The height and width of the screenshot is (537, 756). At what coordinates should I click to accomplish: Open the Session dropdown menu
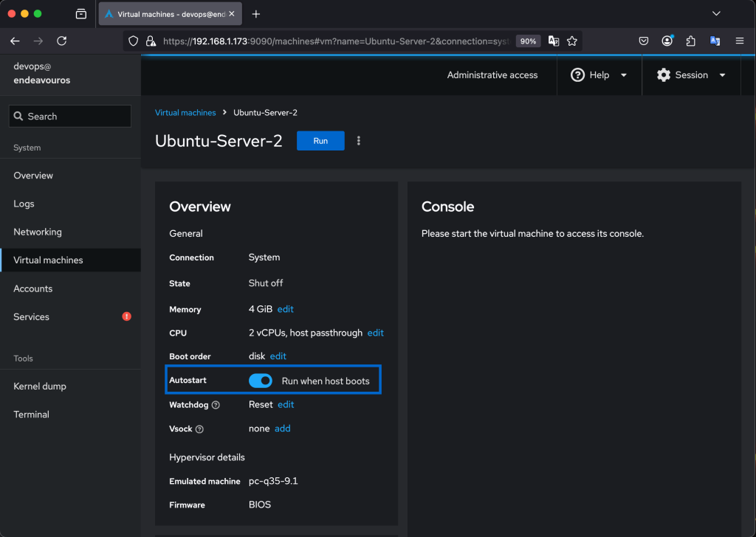(x=691, y=75)
